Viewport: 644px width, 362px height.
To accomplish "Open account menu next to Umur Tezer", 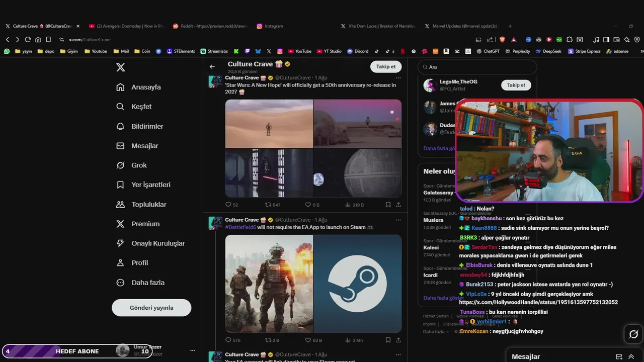I will click(192, 350).
